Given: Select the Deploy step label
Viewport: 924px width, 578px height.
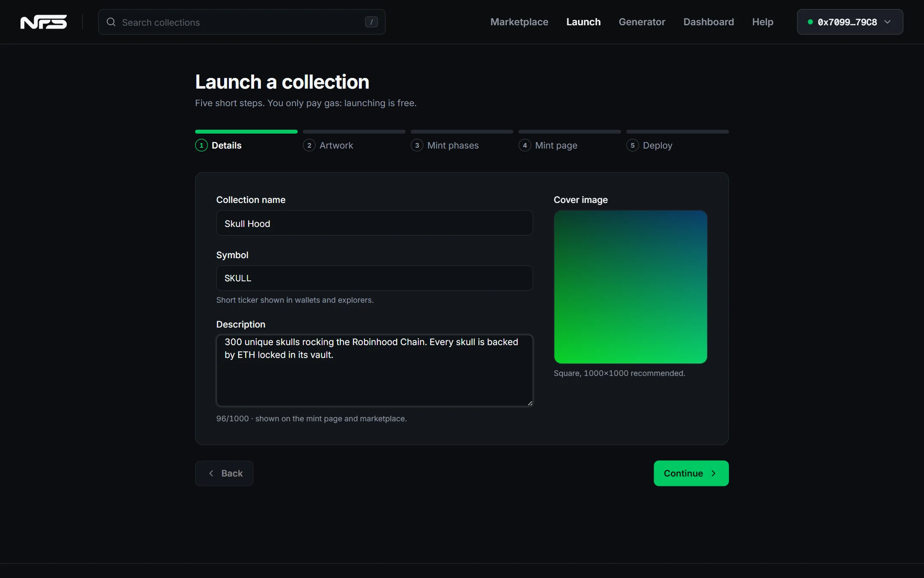Looking at the screenshot, I should (x=657, y=146).
